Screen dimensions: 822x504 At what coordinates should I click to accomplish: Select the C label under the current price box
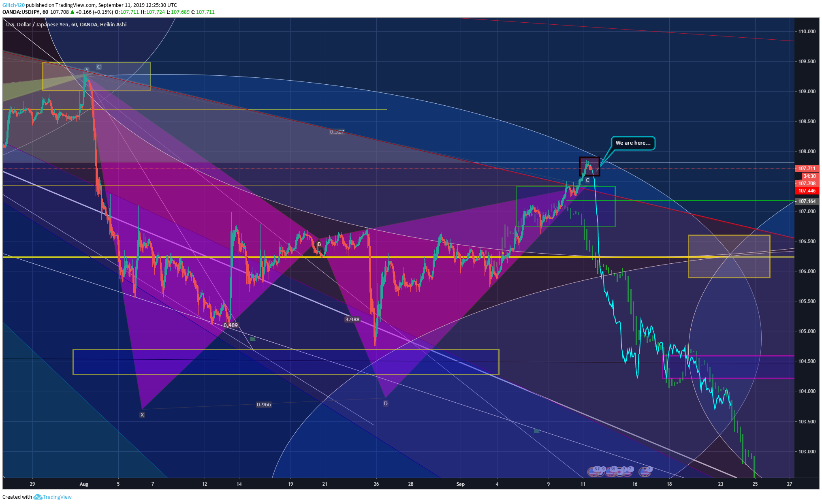coord(587,180)
